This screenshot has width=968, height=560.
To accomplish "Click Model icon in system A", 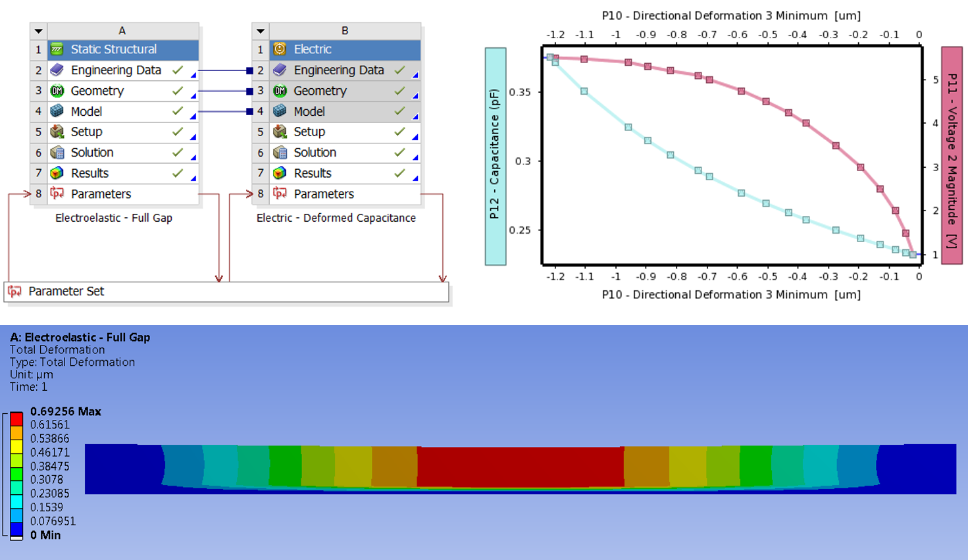I will tap(57, 111).
